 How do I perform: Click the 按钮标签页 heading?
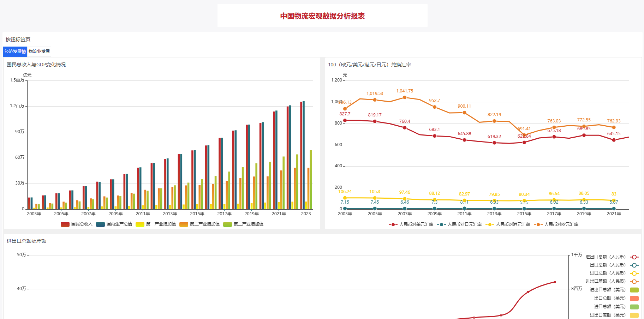pos(18,40)
